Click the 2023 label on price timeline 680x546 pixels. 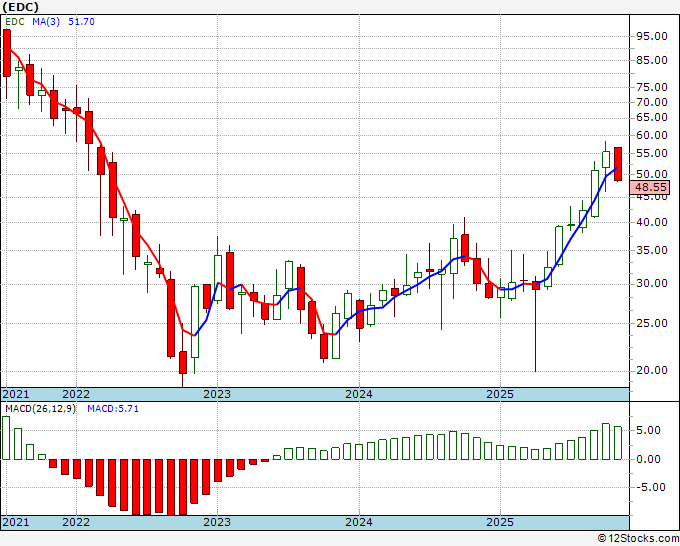[x=217, y=394]
